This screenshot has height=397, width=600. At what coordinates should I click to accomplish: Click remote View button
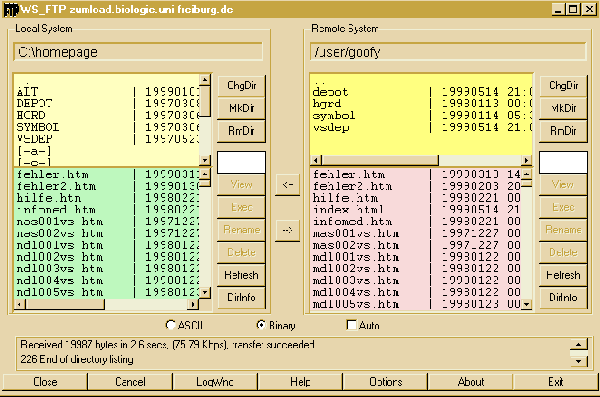point(563,185)
